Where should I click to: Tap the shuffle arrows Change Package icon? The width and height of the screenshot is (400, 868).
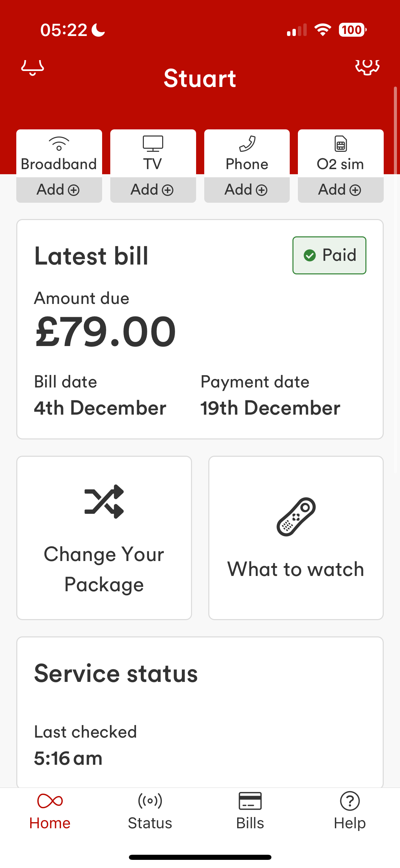[x=104, y=501]
